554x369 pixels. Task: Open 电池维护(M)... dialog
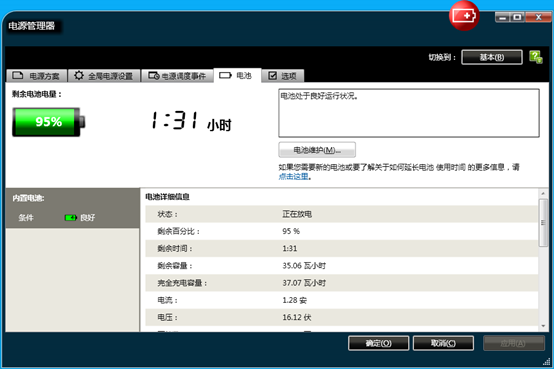[317, 150]
